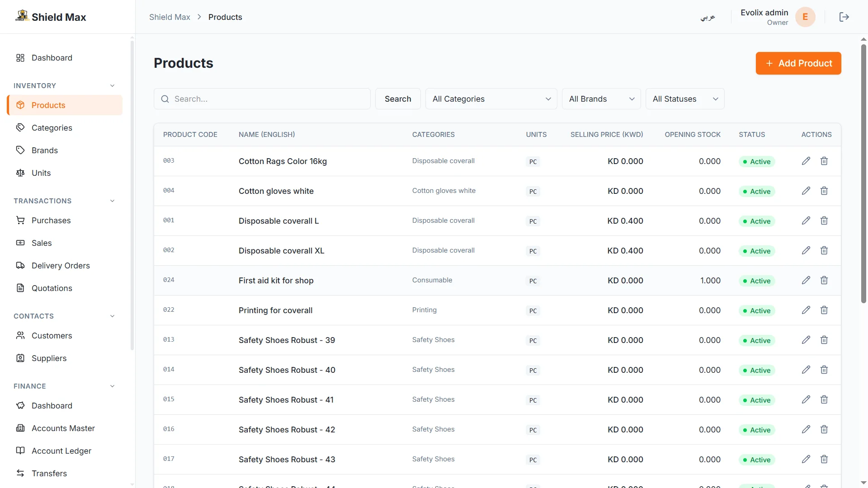868x488 pixels.
Task: Delete Disposable coverall XL row
Action: click(x=824, y=250)
